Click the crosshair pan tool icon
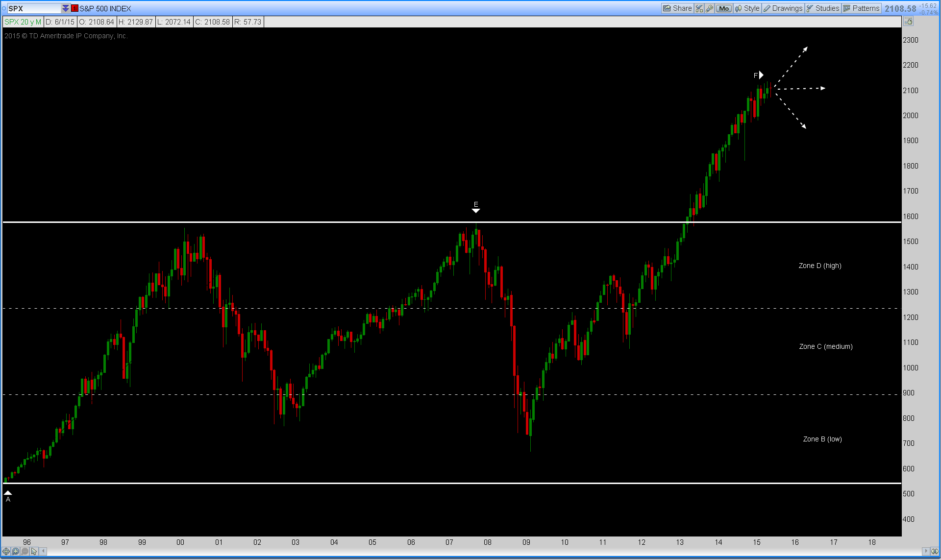The image size is (941, 560). click(6, 551)
